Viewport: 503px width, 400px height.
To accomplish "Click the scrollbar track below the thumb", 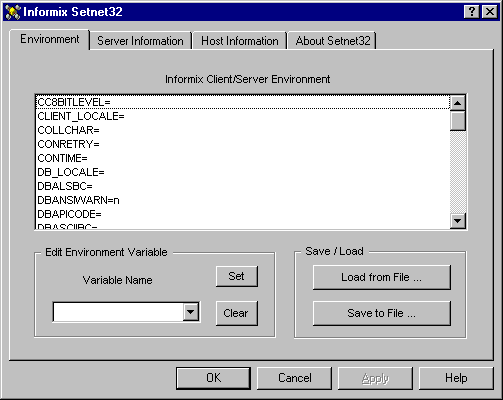I will [458, 172].
